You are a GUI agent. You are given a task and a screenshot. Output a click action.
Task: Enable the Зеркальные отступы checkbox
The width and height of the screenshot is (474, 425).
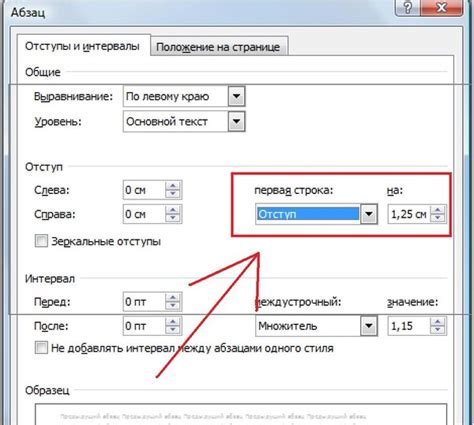click(41, 241)
